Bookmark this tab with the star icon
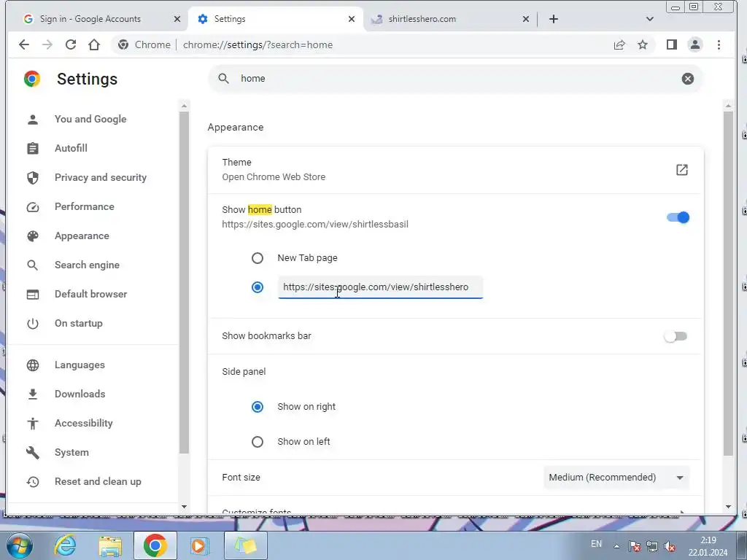 pos(643,44)
